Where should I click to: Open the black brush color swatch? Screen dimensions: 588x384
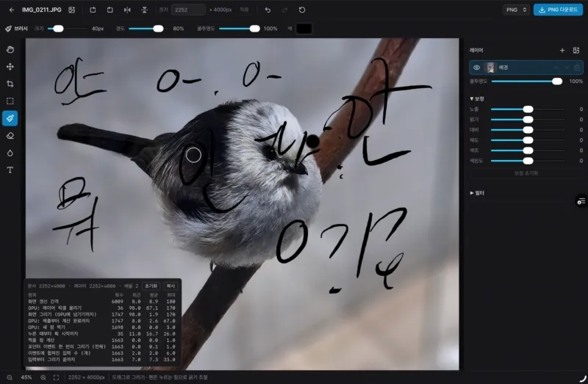(x=304, y=29)
